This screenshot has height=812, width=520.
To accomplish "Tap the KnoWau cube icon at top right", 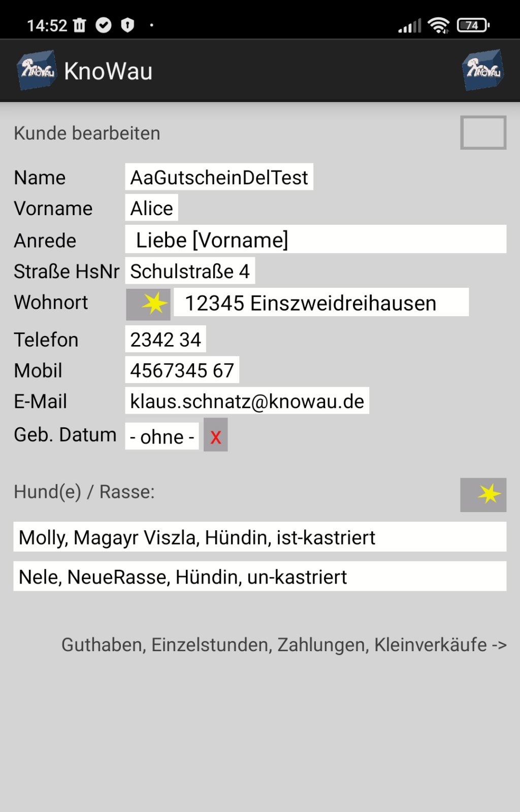I will tap(482, 71).
